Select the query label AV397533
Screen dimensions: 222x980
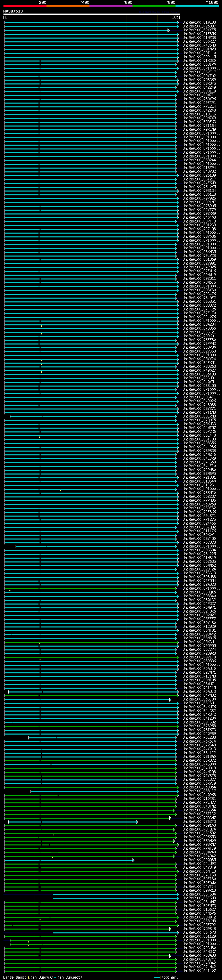(13, 11)
